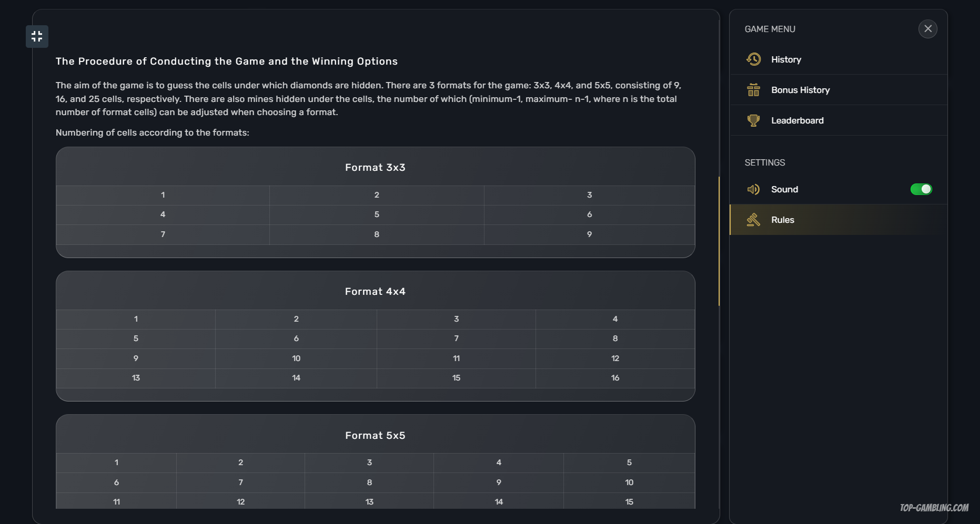Click the Bonus History gift icon
The image size is (980, 524).
[753, 90]
